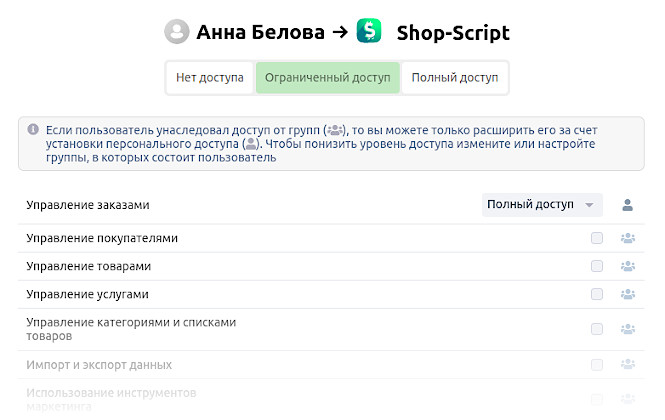The image size is (665, 420).
Task: Enable import and export data checkbox
Action: pyautogui.click(x=597, y=365)
